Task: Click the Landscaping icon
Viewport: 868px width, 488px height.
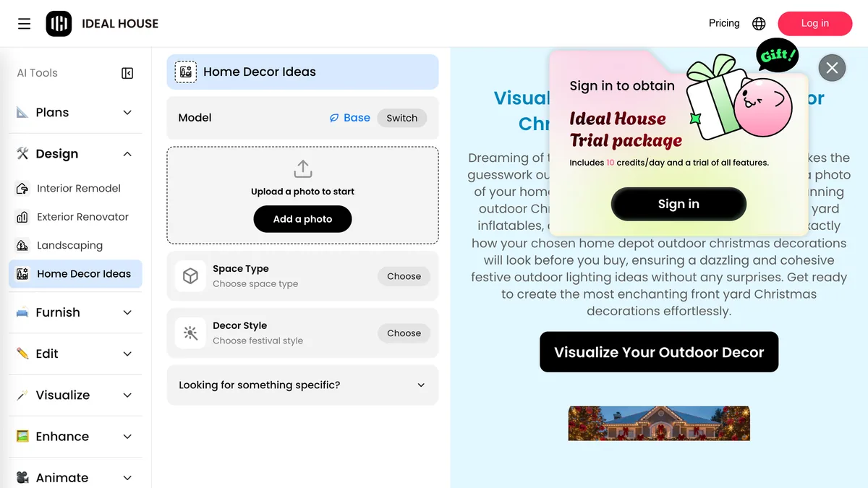Action: pyautogui.click(x=22, y=246)
